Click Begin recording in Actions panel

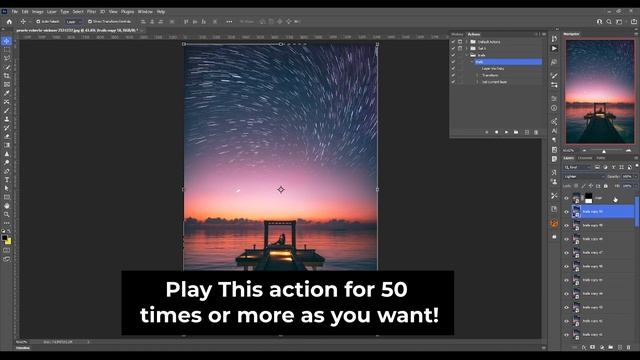(x=496, y=132)
